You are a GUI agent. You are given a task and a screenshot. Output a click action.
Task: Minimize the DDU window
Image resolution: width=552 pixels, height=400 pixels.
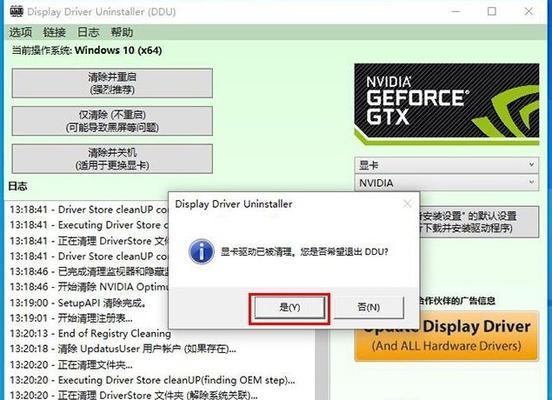point(456,11)
